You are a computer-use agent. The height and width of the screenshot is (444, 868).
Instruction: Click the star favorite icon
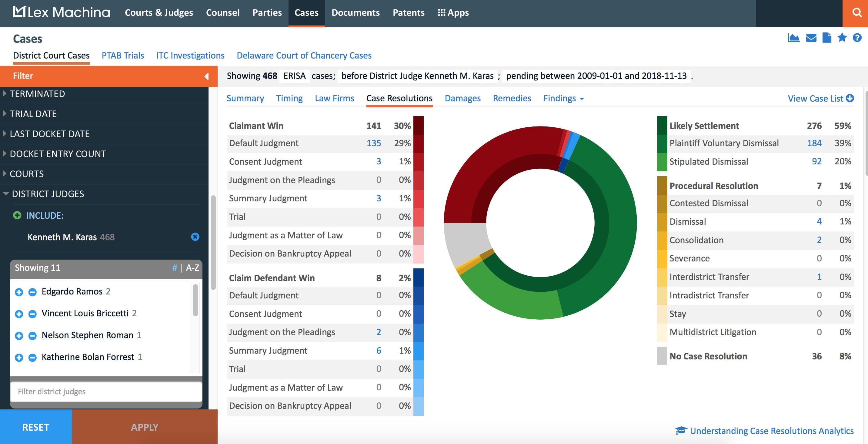[842, 37]
